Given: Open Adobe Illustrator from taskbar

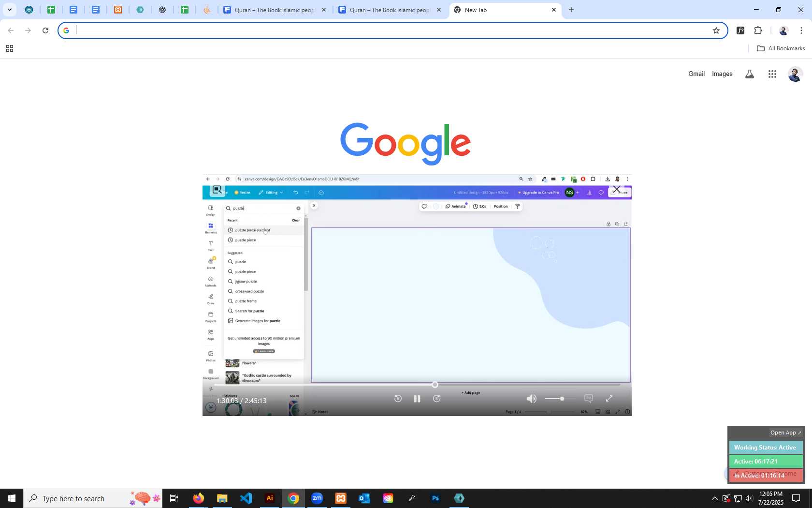Looking at the screenshot, I should click(x=270, y=498).
